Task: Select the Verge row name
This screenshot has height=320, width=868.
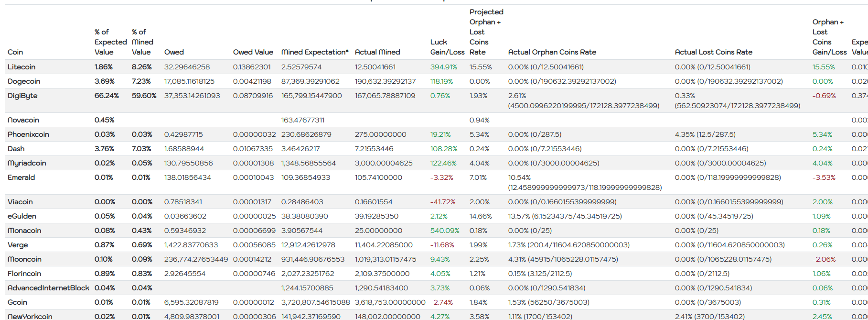Action: coord(18,245)
